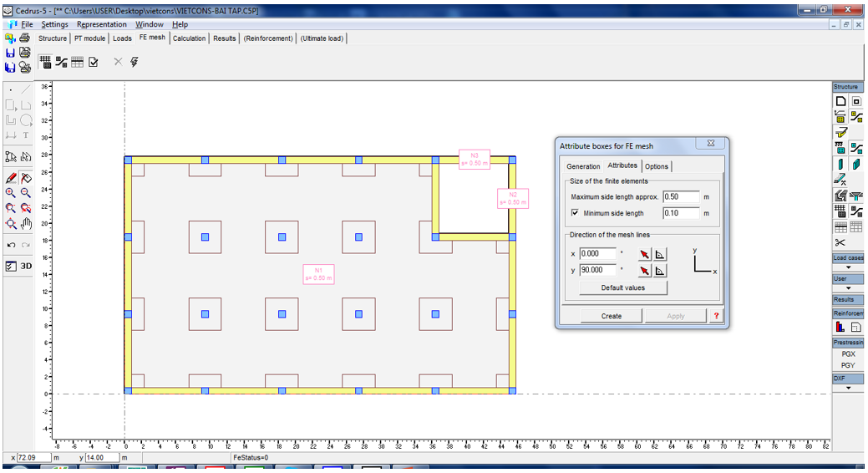Open the Representation menu

102,24
